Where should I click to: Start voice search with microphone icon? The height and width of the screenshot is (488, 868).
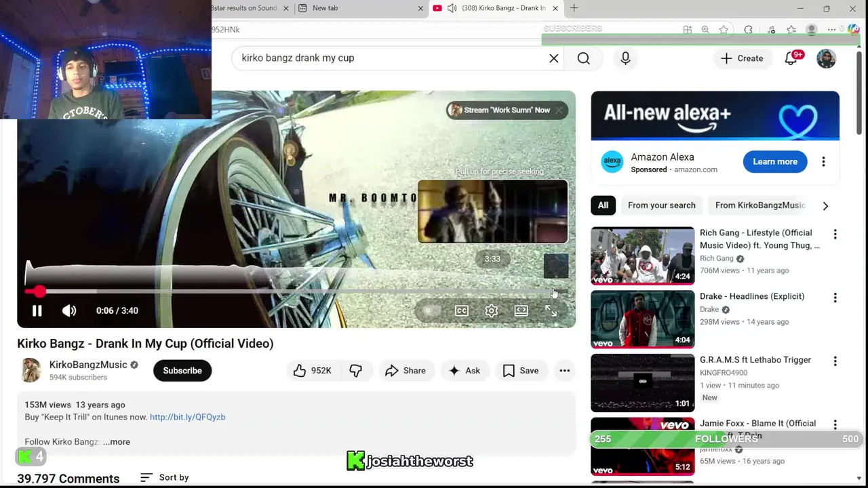pos(625,58)
